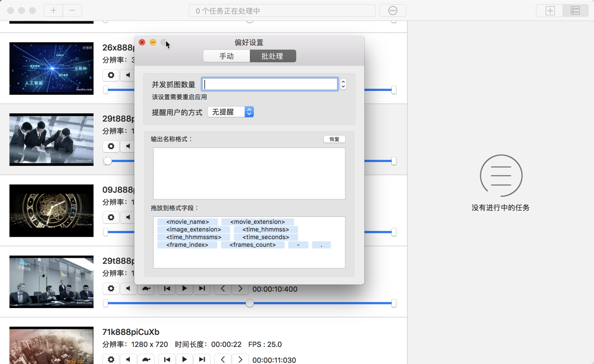Skip to start on 00:00:10:400 video
Screen dimensions: 594x364
click(167, 288)
